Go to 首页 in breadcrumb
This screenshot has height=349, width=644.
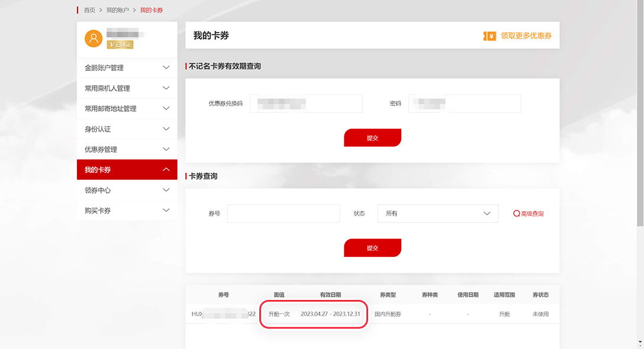(89, 11)
